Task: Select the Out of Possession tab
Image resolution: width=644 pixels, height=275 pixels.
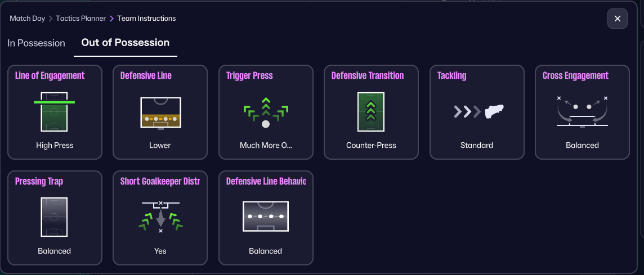Action: (x=126, y=43)
